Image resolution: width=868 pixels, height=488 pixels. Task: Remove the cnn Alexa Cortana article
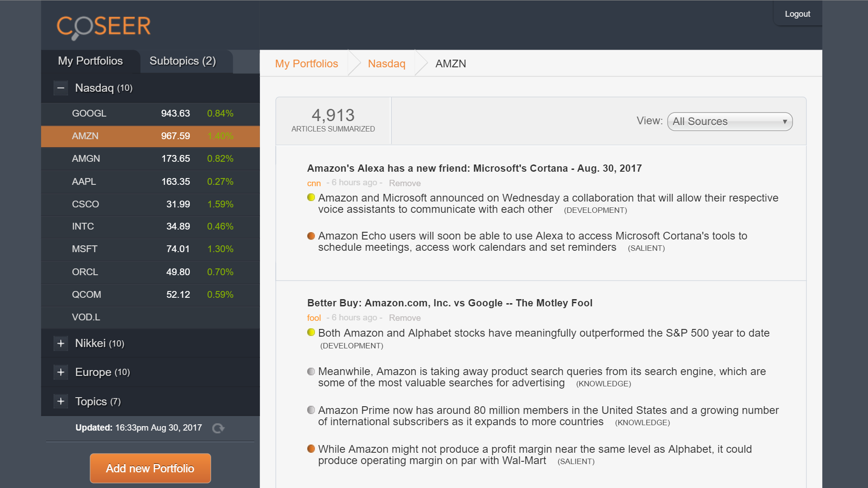(x=405, y=183)
